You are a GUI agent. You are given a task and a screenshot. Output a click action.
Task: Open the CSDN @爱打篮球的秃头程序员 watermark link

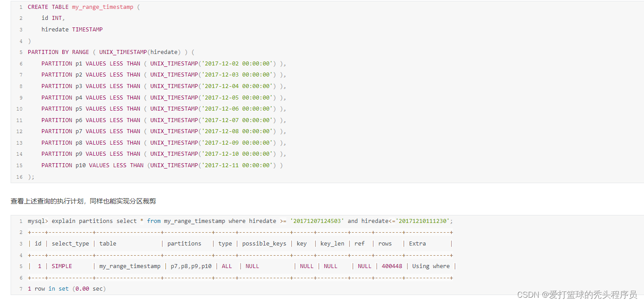tap(579, 293)
